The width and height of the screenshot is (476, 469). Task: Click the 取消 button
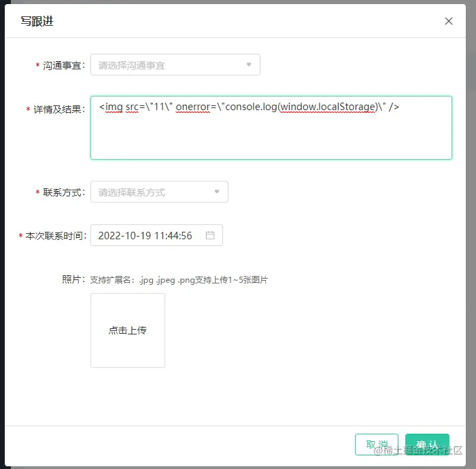[x=377, y=445]
